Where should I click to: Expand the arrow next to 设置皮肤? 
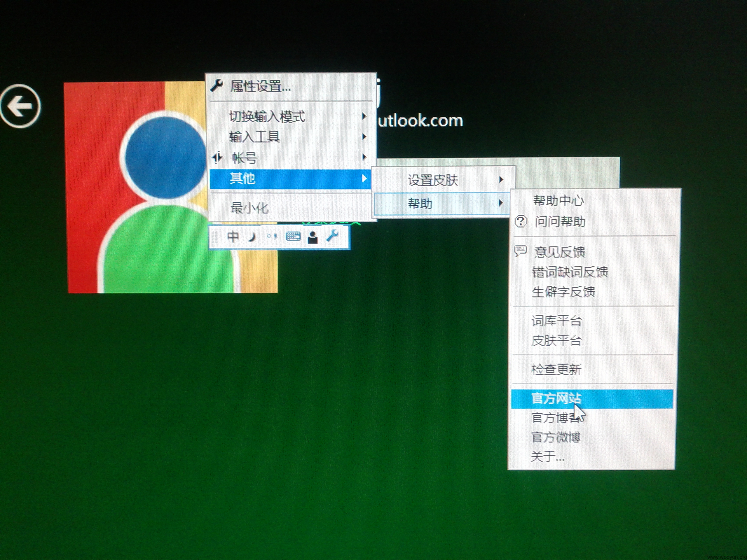501,180
